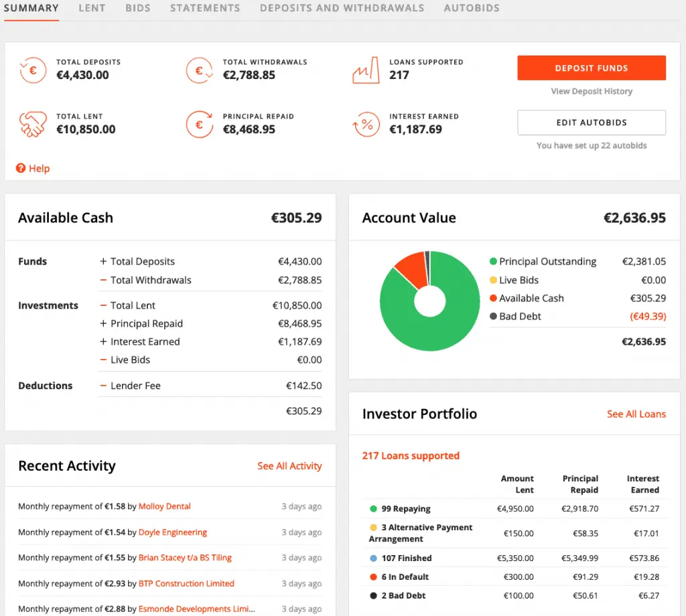Click the Interest Earned column header in portfolio
The image size is (686, 616).
point(642,484)
